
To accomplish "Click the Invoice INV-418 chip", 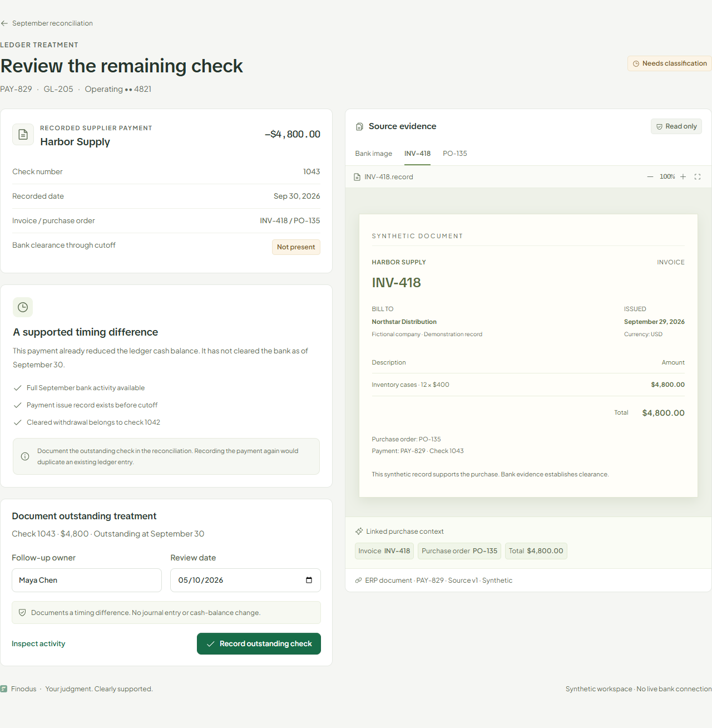I will [384, 551].
